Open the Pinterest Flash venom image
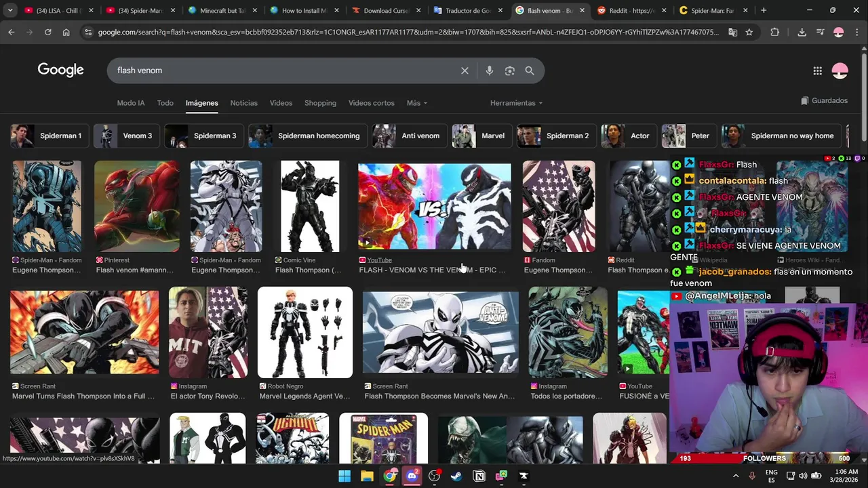The width and height of the screenshot is (868, 488). click(137, 207)
